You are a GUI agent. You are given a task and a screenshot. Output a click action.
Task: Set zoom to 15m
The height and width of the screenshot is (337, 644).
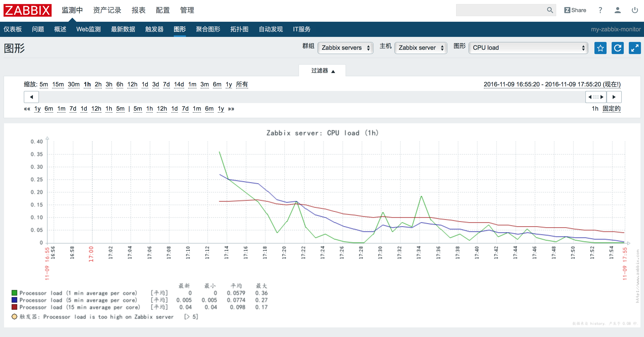coord(58,84)
